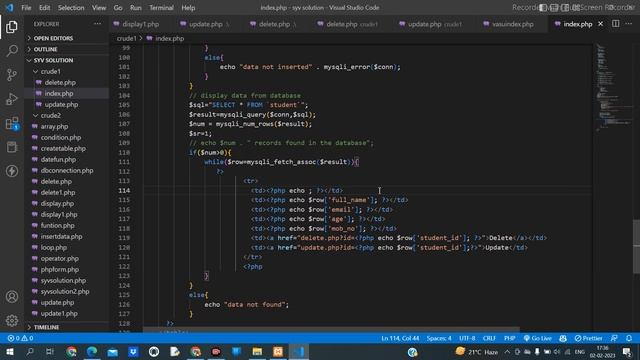Click Windows Start button

[x=10, y=351]
